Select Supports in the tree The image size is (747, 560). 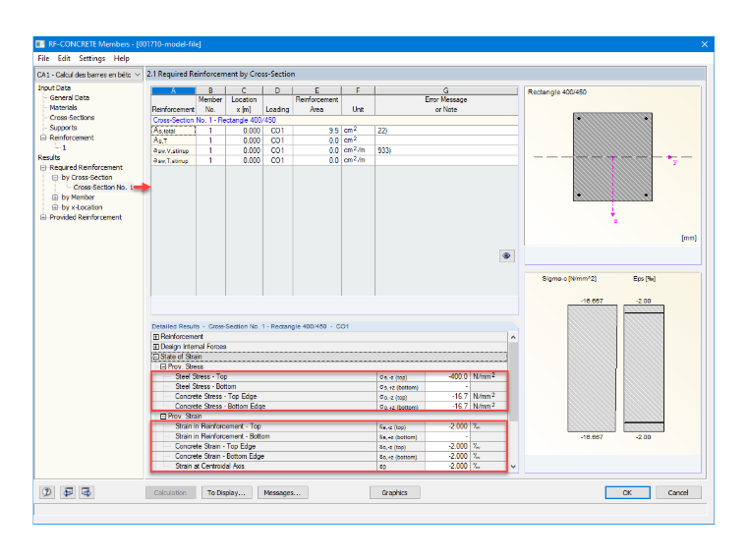pyautogui.click(x=63, y=128)
